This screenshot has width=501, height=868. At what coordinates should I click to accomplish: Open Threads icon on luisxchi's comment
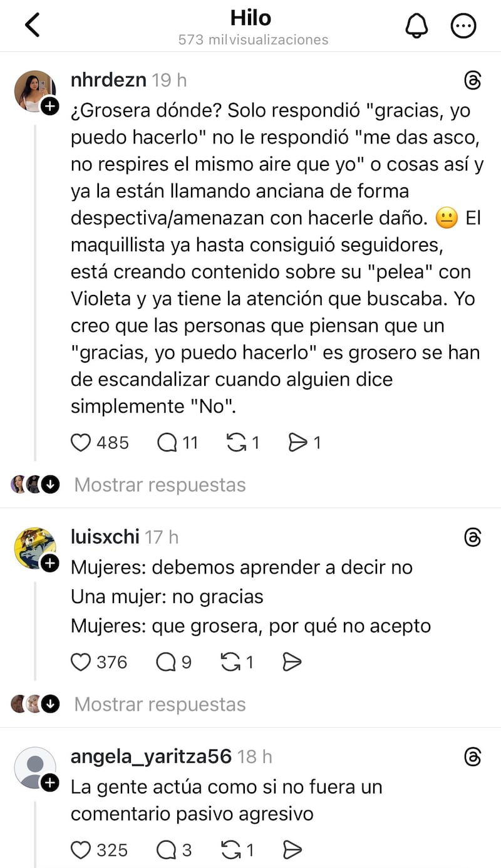click(x=473, y=537)
